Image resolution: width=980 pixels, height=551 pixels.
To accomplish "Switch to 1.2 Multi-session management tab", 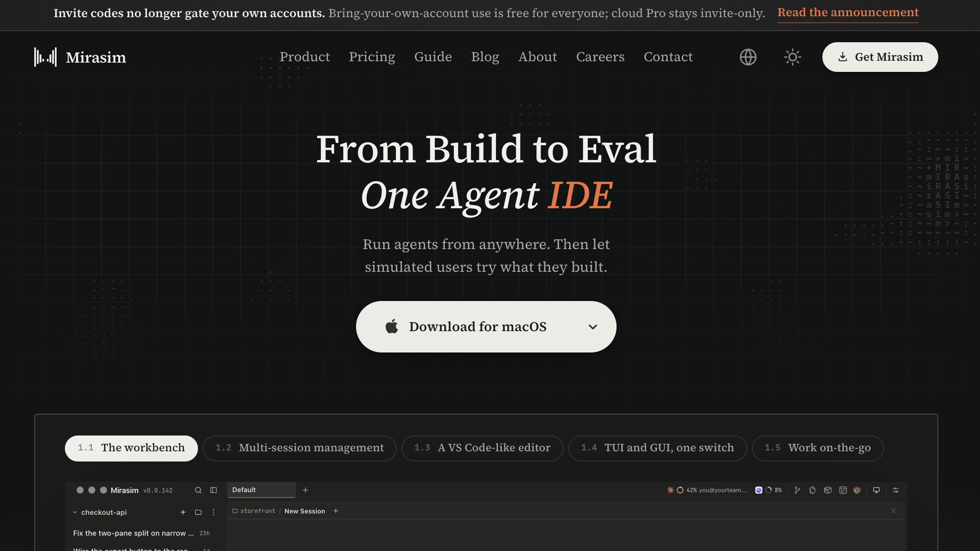I will (299, 448).
